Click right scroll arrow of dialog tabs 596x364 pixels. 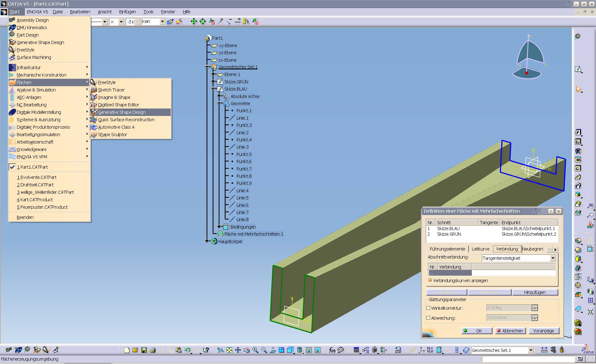pos(556,250)
